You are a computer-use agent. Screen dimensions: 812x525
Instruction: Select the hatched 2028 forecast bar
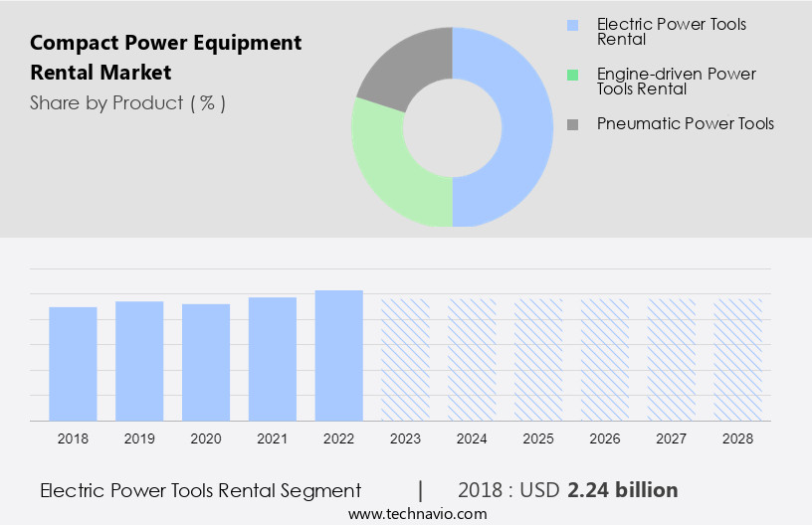coord(738,359)
